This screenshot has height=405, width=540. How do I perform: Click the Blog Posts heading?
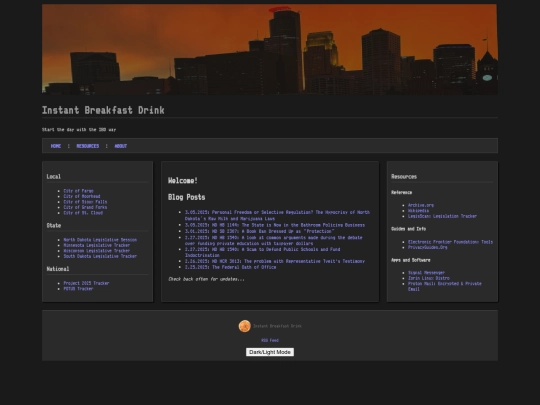pyautogui.click(x=187, y=197)
